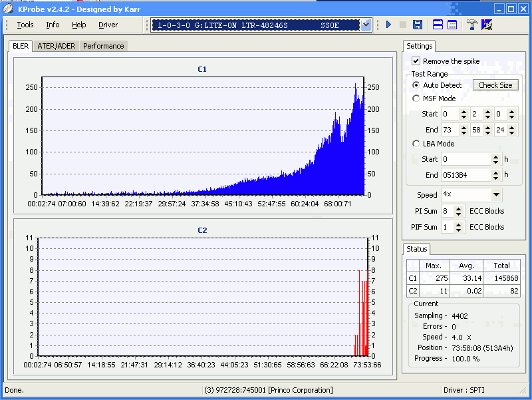Decrease MSF End frames value 24

pos(512,132)
